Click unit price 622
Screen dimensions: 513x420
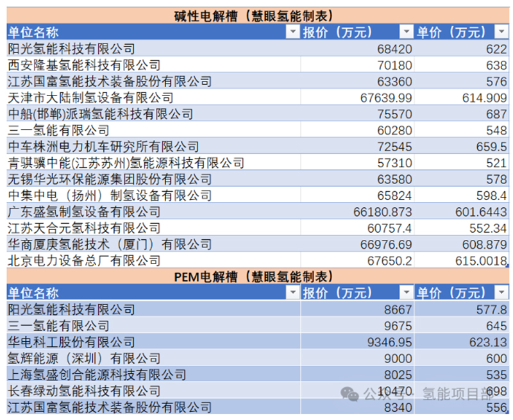(496, 49)
